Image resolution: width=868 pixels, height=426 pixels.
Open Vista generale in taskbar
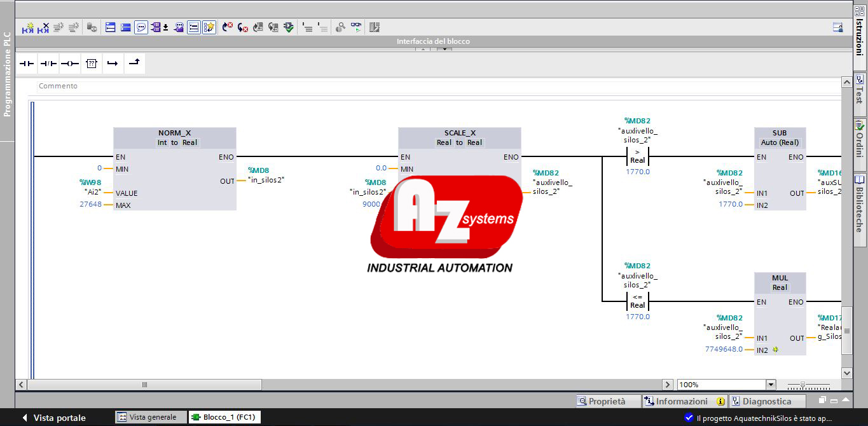(x=151, y=417)
